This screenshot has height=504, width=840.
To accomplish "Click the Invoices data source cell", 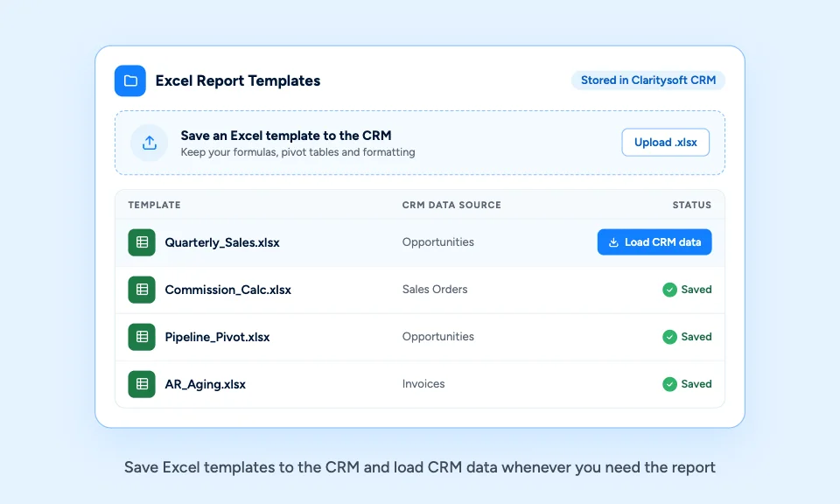I will tap(423, 383).
